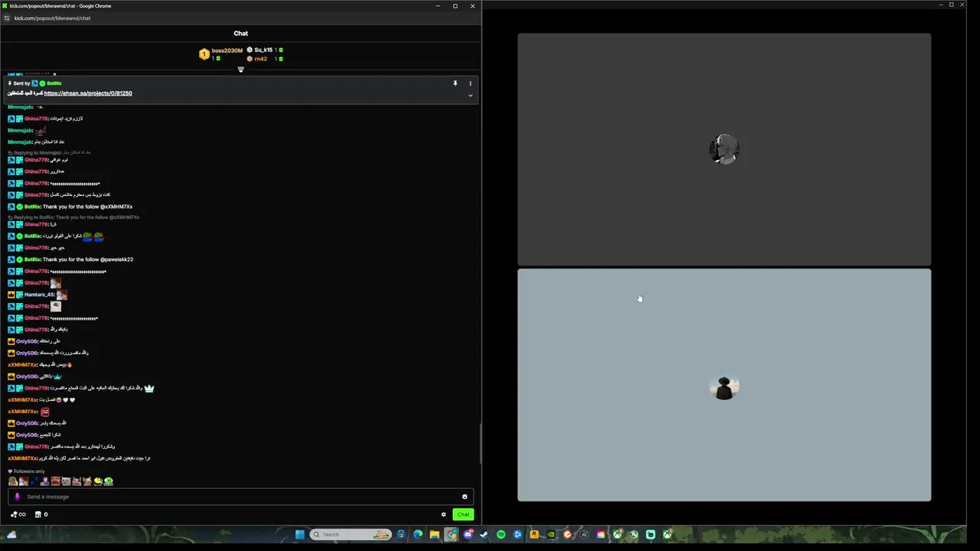Click the chat scrollbar thumb
The image size is (980, 551).
(x=480, y=444)
